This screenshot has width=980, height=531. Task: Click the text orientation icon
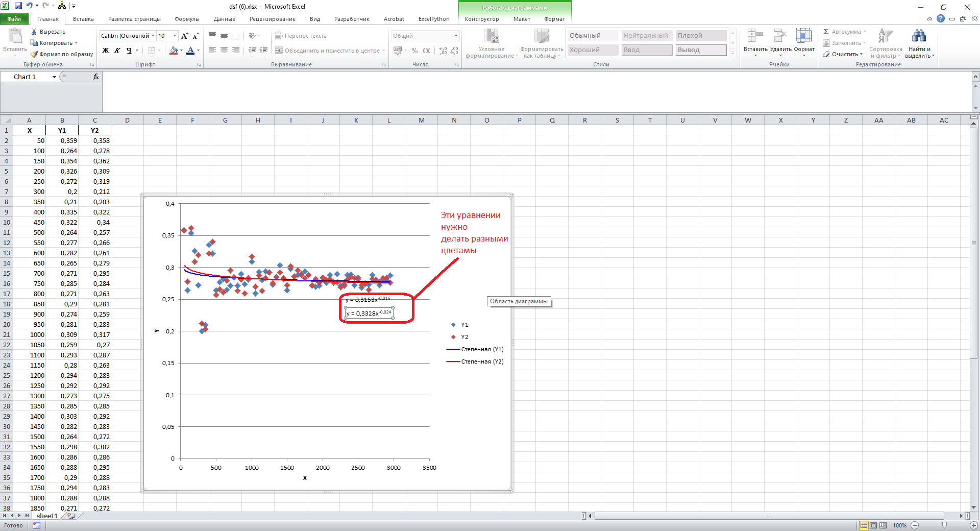click(252, 36)
